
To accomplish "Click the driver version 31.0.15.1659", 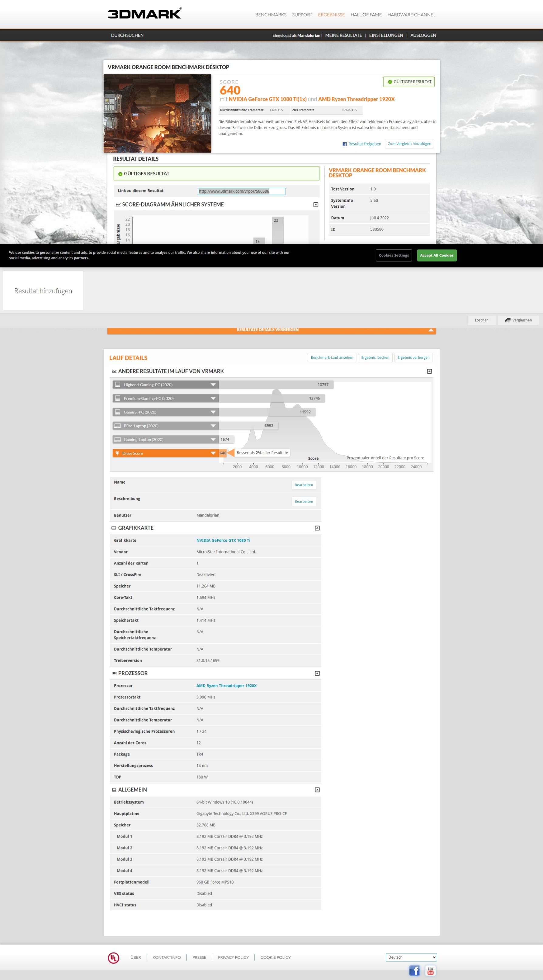I will tap(208, 660).
